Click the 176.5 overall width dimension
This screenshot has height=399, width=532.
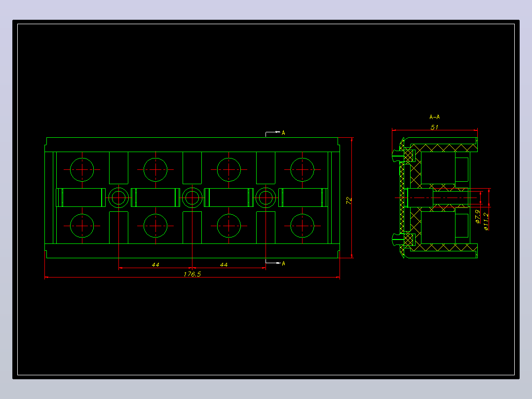192,274
